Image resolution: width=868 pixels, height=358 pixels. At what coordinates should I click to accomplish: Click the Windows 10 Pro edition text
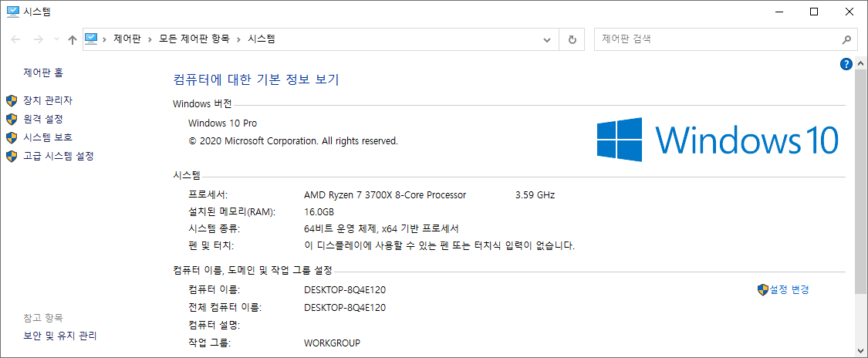click(x=222, y=123)
